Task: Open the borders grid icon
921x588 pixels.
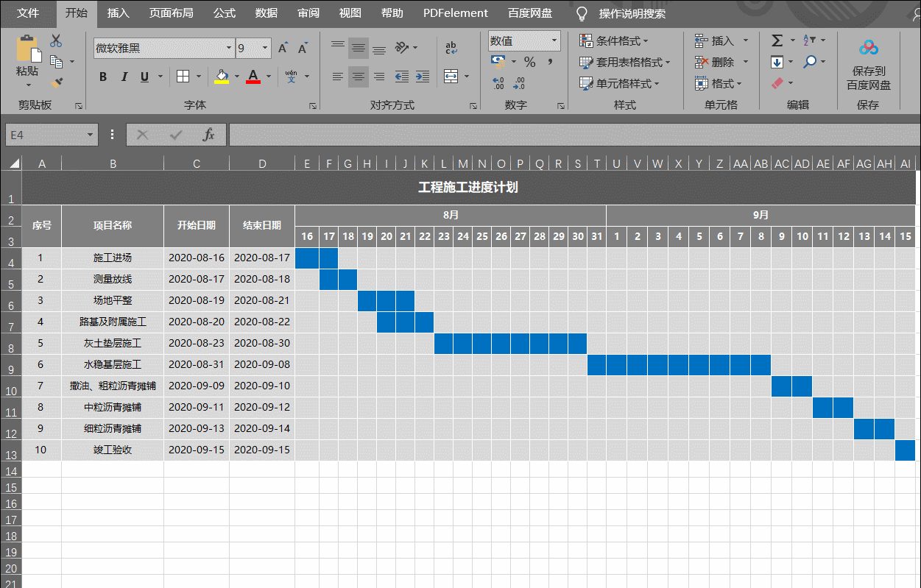Action: (183, 77)
